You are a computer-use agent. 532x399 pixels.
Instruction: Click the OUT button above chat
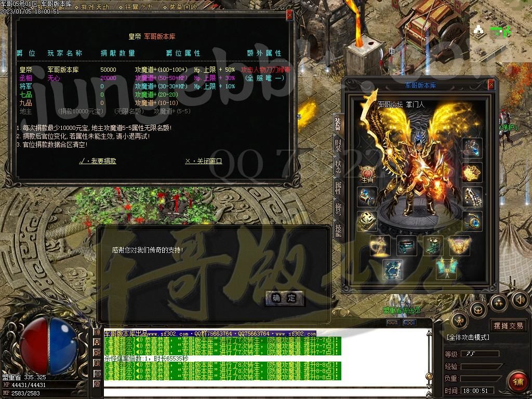(393, 323)
